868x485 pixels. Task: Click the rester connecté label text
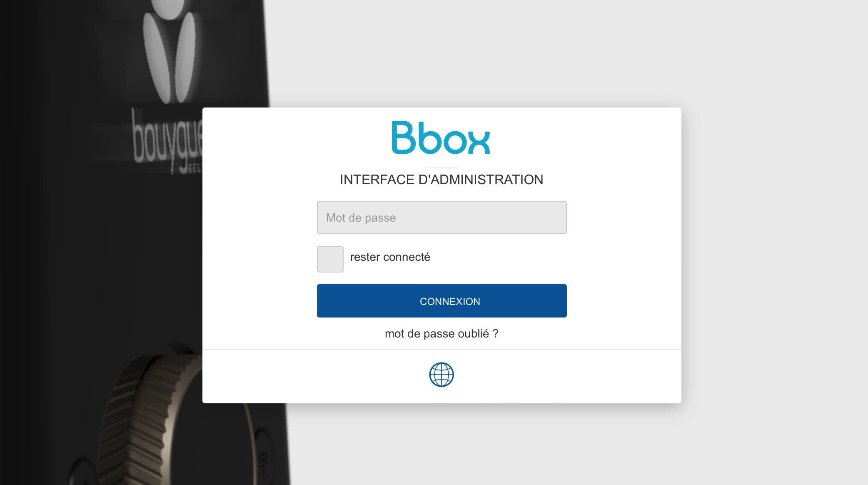(x=390, y=257)
